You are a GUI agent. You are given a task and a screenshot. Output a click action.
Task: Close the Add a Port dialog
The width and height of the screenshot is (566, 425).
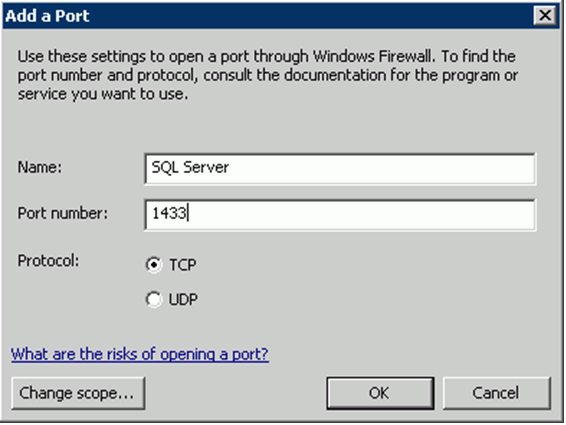point(545,16)
